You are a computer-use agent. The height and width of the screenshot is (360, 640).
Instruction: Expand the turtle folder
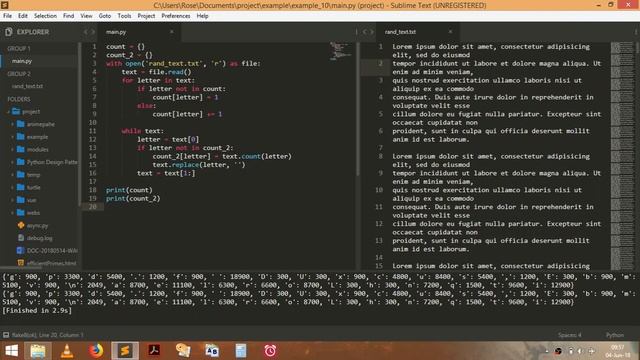click(x=12, y=187)
